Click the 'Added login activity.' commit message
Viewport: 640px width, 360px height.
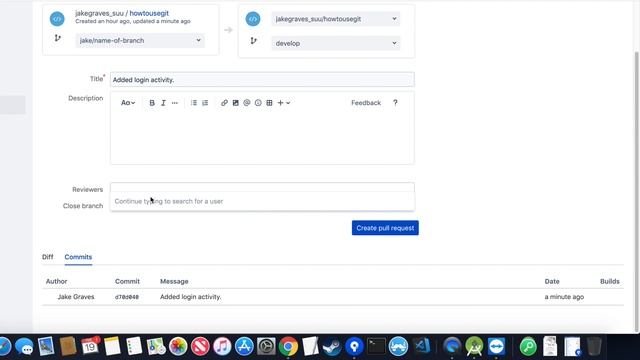coord(191,297)
